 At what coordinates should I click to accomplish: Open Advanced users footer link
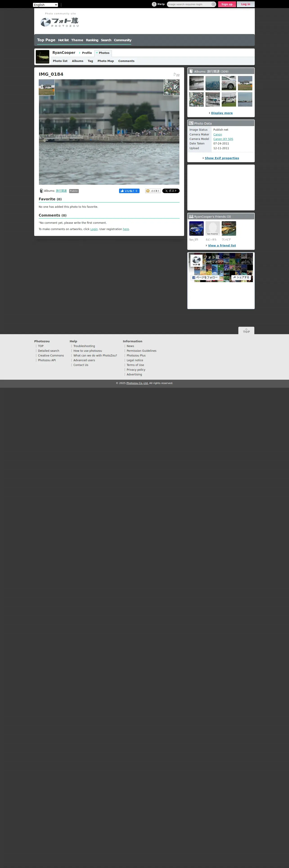tap(84, 360)
